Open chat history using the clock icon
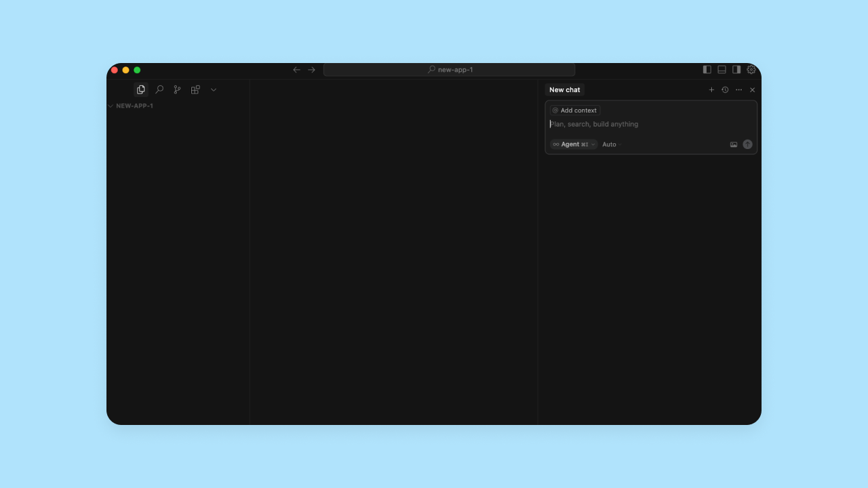The image size is (868, 488). (725, 89)
